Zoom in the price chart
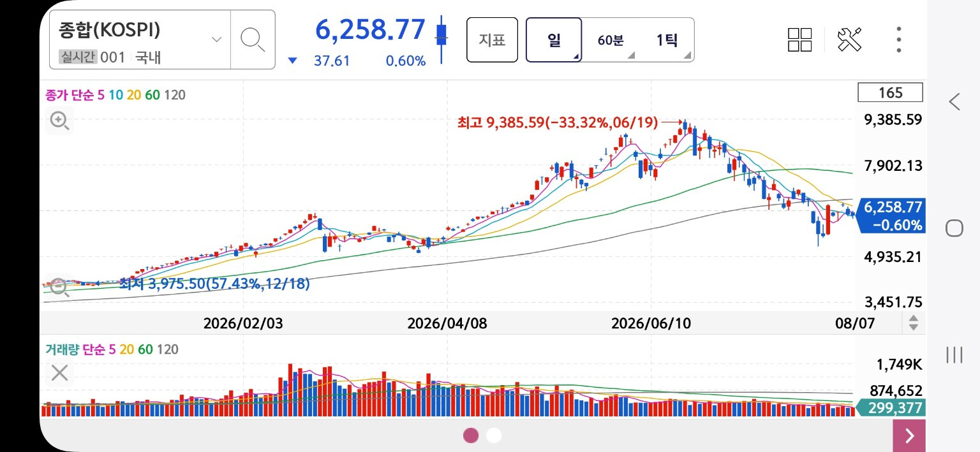Viewport: 980px width, 452px height. pos(60,120)
